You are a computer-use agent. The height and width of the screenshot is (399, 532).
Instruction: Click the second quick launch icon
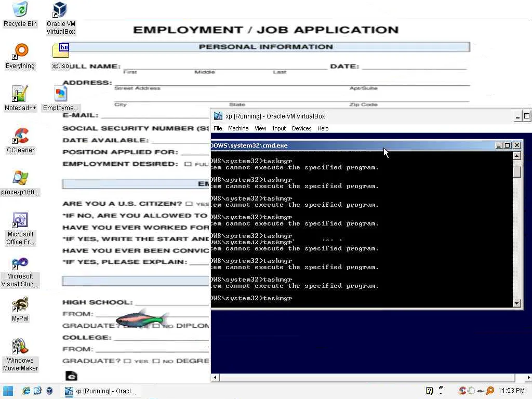coord(37,391)
